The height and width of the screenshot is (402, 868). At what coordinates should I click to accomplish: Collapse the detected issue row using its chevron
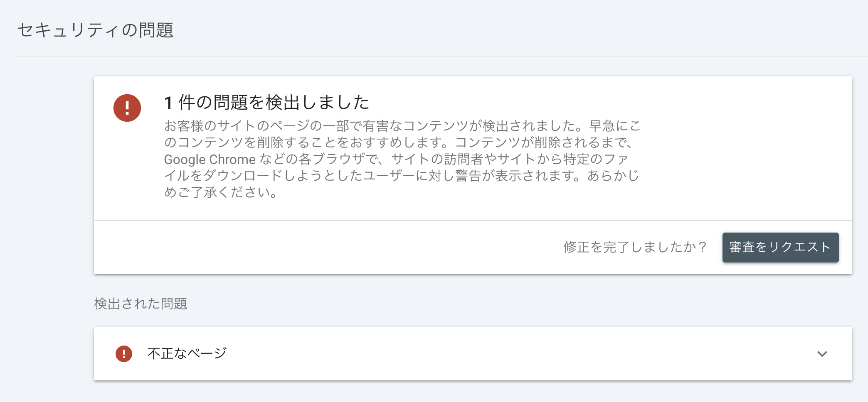pos(821,354)
